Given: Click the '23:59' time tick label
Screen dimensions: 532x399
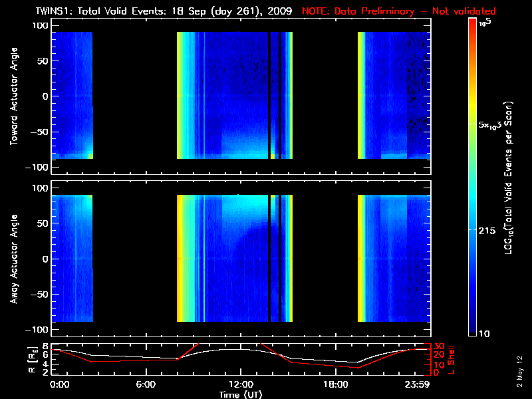Looking at the screenshot, I should click(x=418, y=384).
